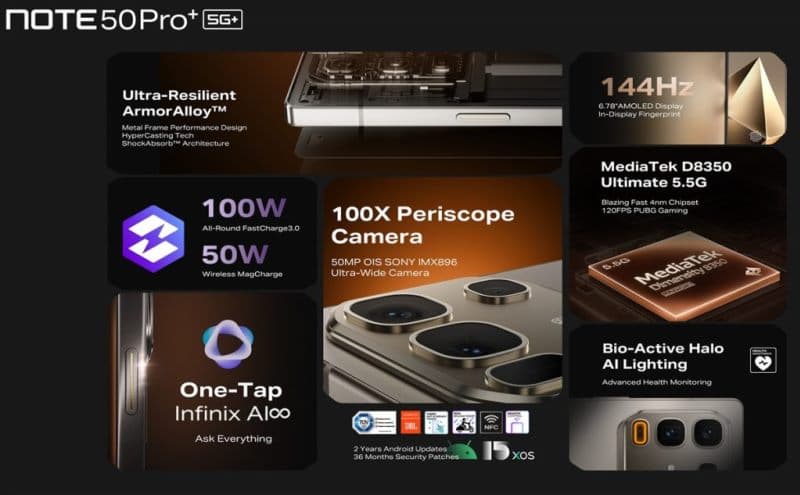800x495 pixels.
Task: Click the green Android robot head icon
Action: [x=464, y=451]
